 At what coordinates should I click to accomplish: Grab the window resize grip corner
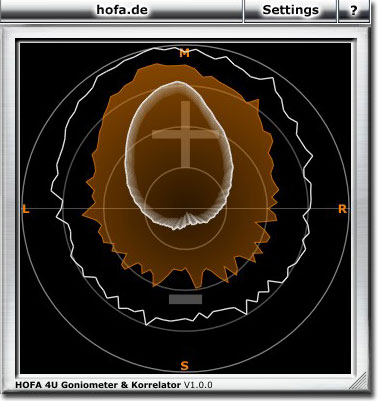(x=358, y=381)
